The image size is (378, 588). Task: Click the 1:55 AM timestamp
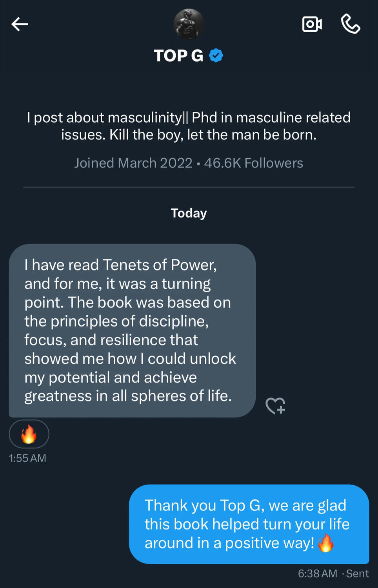click(27, 458)
